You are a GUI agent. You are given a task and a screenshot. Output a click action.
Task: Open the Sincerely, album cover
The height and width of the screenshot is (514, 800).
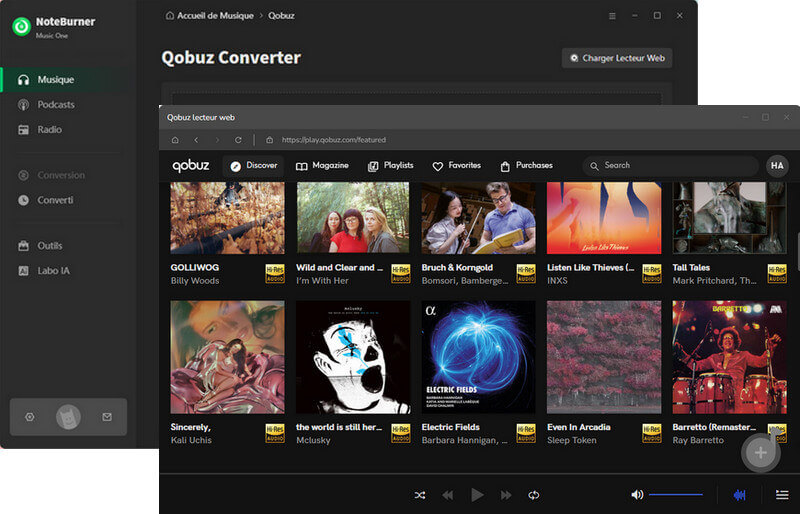pos(228,357)
